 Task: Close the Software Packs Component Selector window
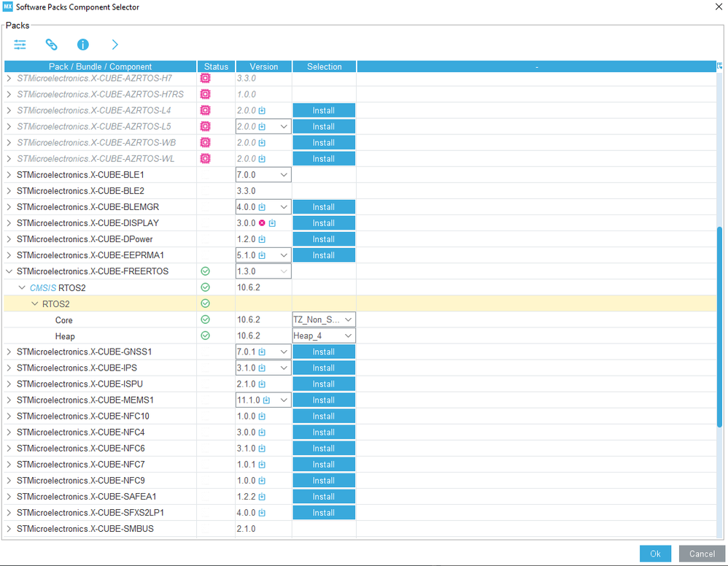[x=719, y=7]
